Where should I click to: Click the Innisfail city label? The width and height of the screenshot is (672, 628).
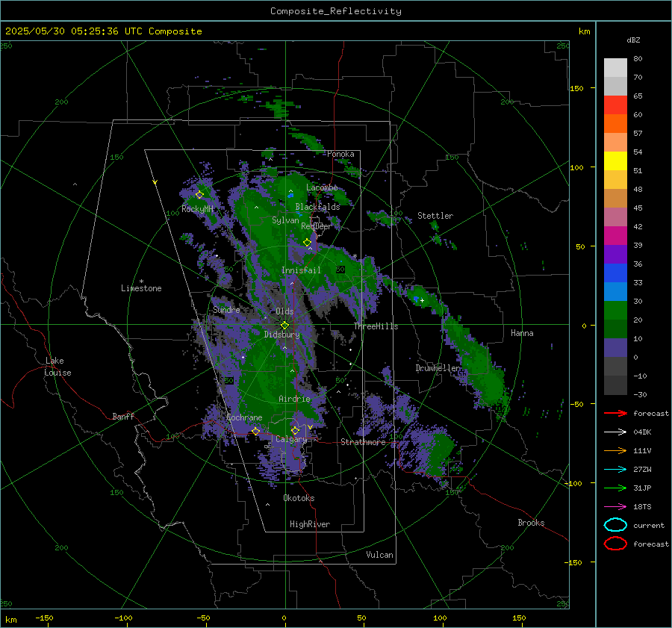pyautogui.click(x=301, y=270)
